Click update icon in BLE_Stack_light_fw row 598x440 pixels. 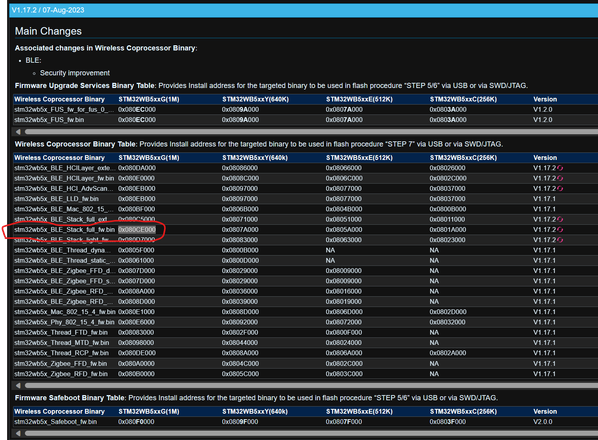[560, 240]
